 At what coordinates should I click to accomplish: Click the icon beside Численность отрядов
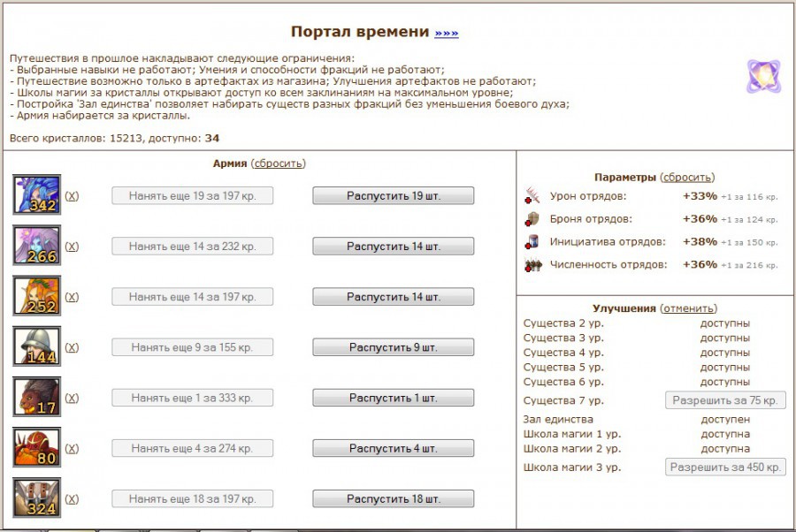point(532,264)
